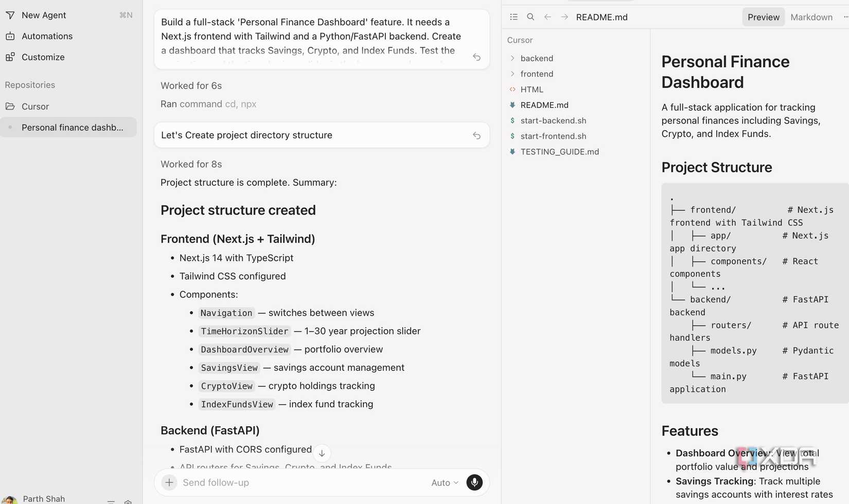The width and height of the screenshot is (849, 504).
Task: Open the search icon in file panel header
Action: click(530, 17)
